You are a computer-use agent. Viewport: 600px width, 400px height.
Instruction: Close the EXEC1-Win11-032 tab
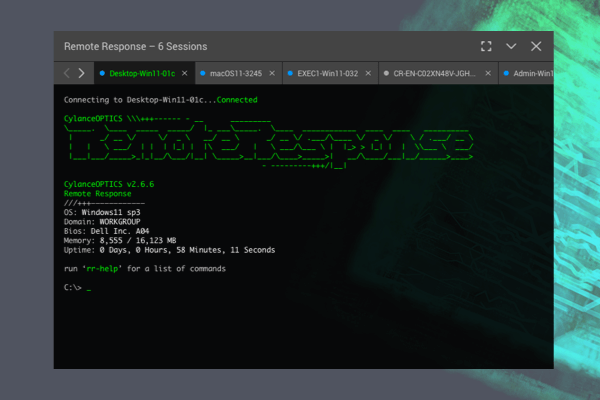[x=368, y=74]
